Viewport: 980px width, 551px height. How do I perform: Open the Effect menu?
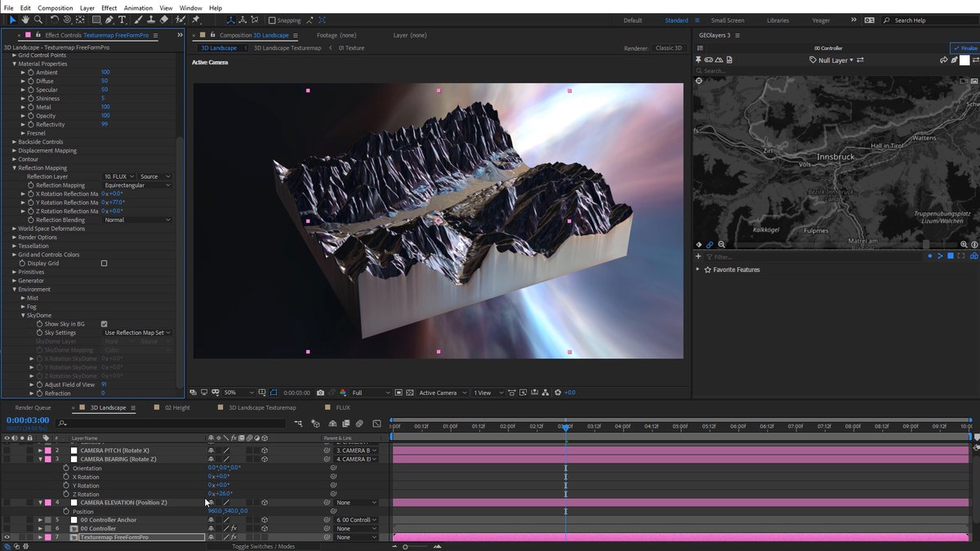click(109, 7)
